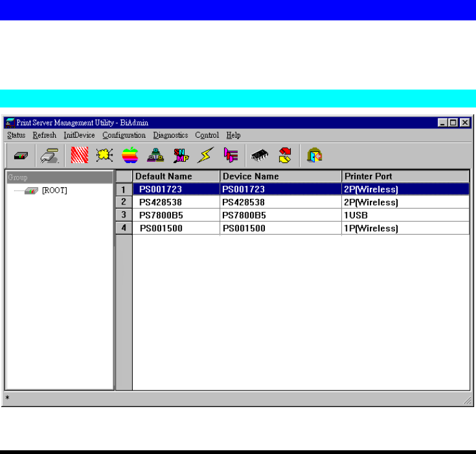Screen dimensions: 476x454
Task: Open SNMP configuration icon
Action: coord(181,155)
